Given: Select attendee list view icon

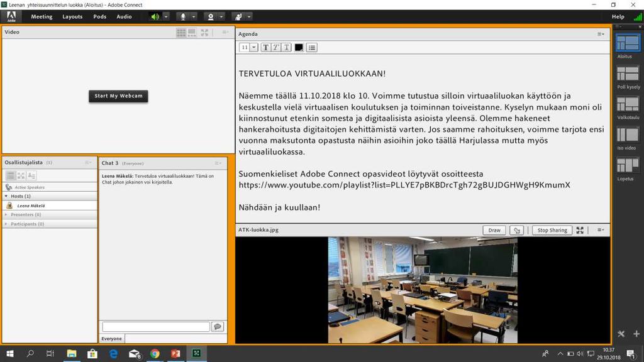Looking at the screenshot, I should (11, 176).
